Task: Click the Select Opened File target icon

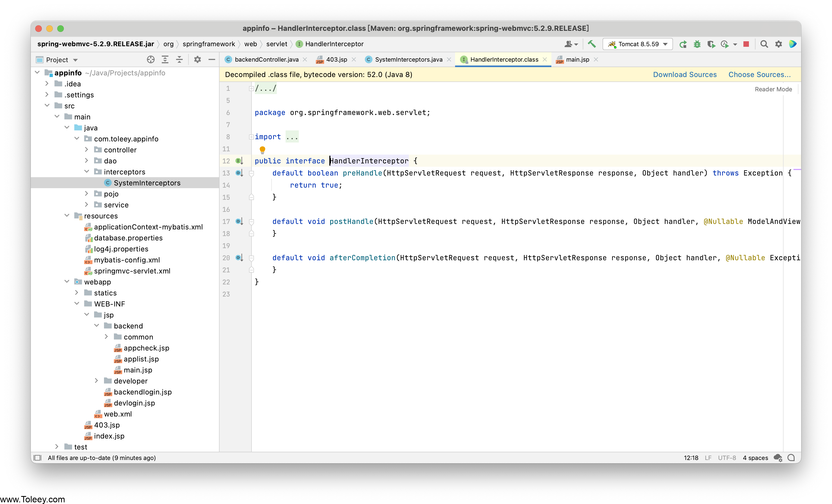Action: [x=150, y=60]
